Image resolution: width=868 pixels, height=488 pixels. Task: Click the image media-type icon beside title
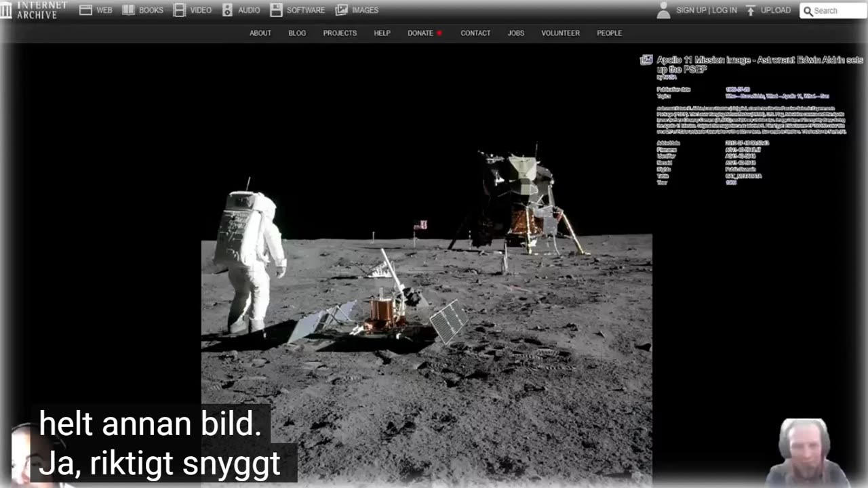(647, 60)
